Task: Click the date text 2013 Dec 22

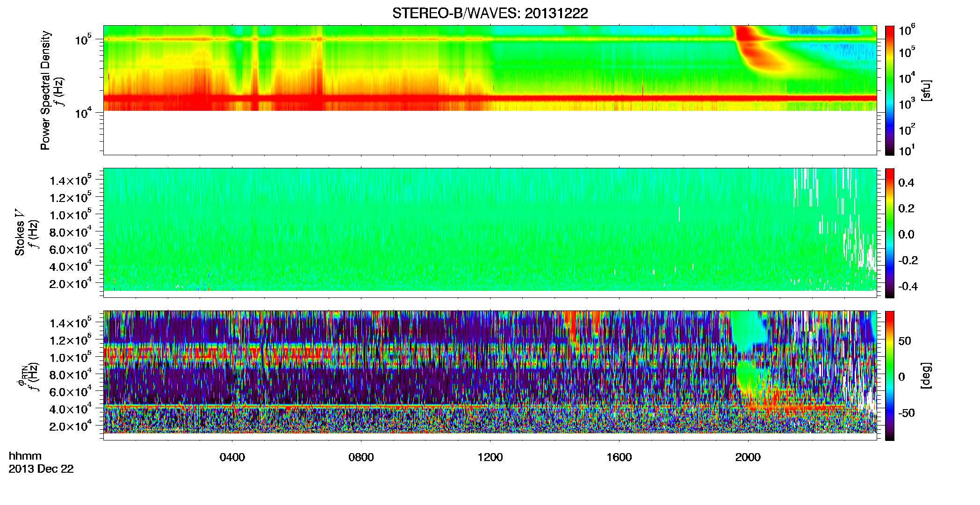Action: click(x=41, y=469)
